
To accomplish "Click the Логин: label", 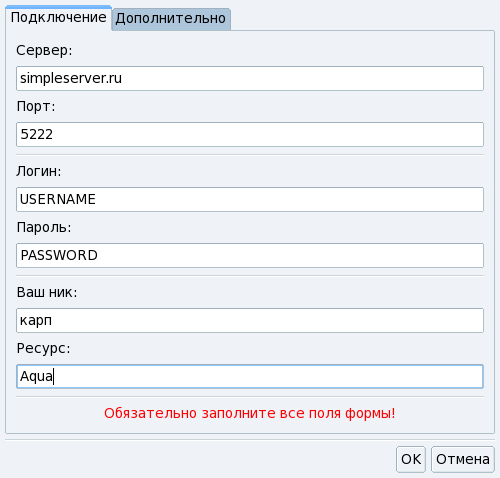I will (39, 171).
